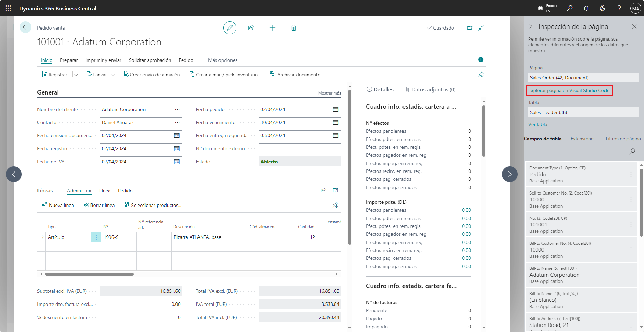Search the table fields in inspection pane

tap(632, 151)
